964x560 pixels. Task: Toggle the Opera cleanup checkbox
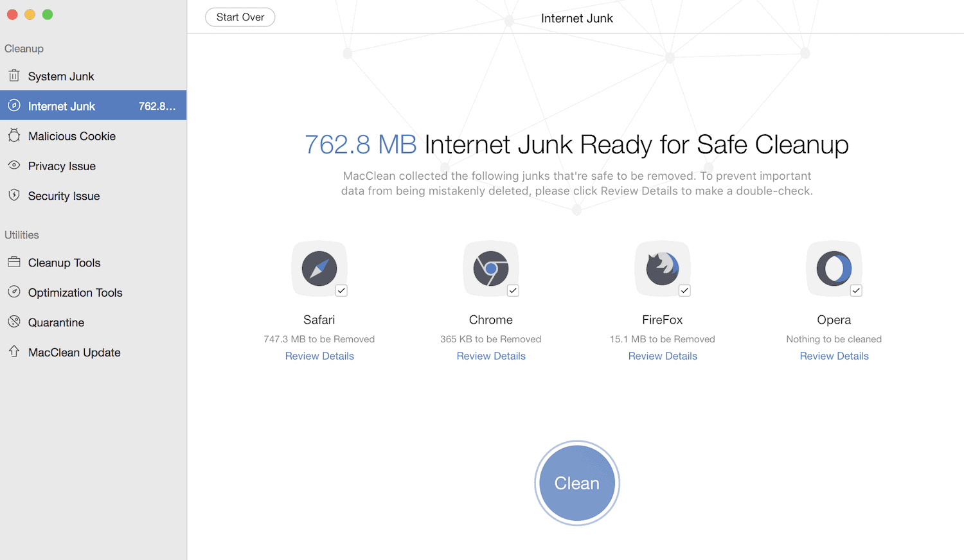(856, 290)
